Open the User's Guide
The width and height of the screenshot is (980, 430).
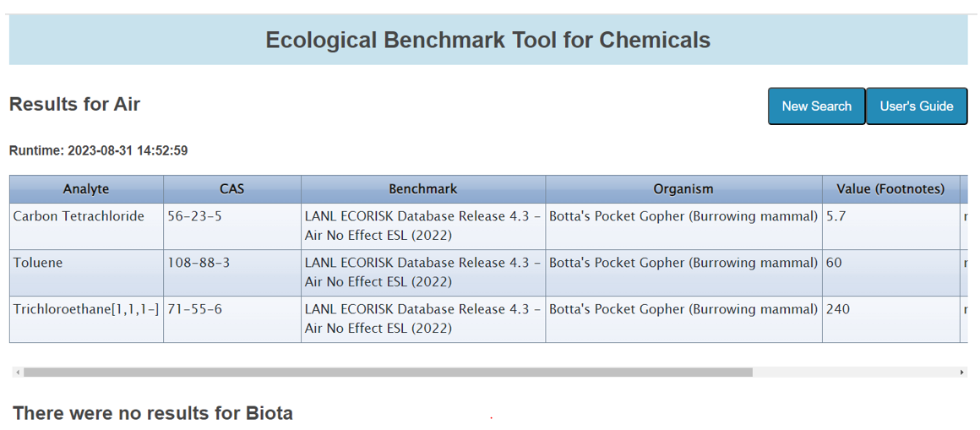tap(917, 106)
